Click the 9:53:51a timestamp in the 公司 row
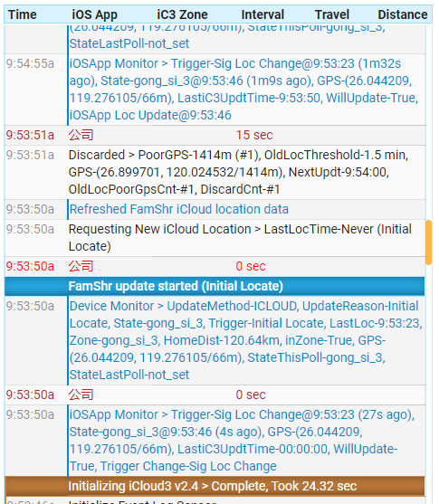The image size is (439, 504). tap(30, 135)
